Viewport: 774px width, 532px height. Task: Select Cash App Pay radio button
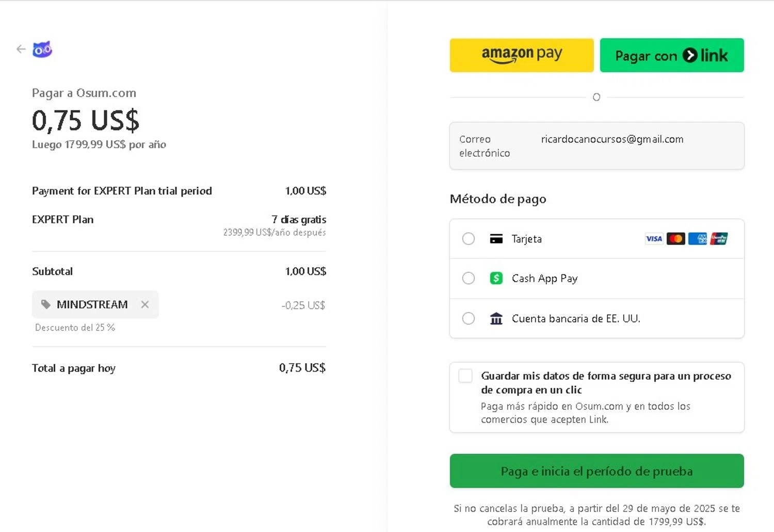click(x=469, y=279)
